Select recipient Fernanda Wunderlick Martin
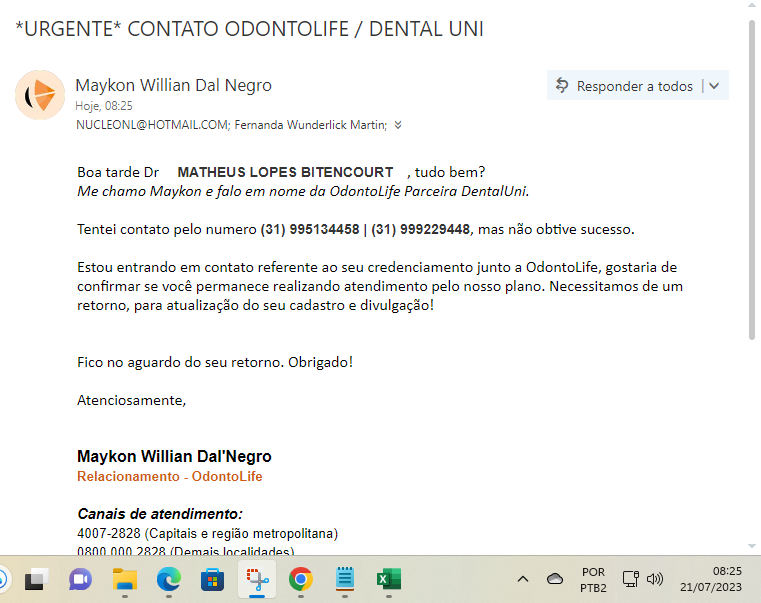The image size is (761, 603). pyautogui.click(x=310, y=125)
